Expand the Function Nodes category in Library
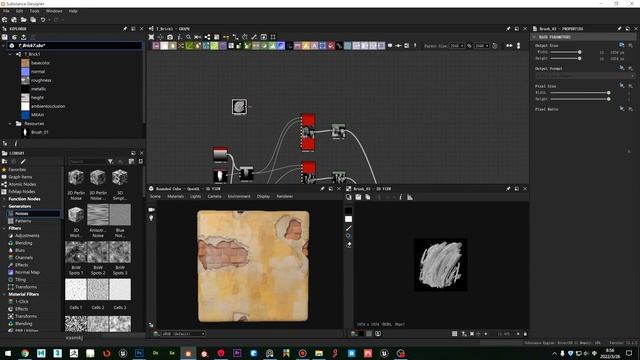The width and height of the screenshot is (640, 360). 4,199
